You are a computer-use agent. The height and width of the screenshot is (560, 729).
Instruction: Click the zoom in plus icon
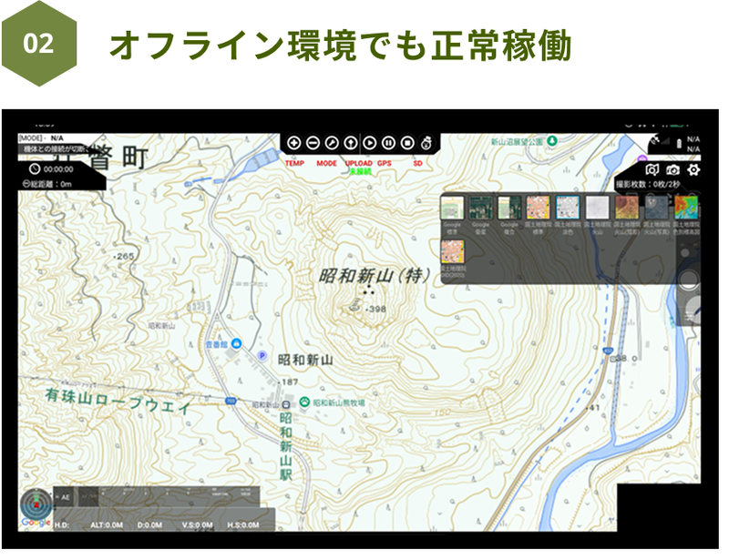tap(293, 143)
